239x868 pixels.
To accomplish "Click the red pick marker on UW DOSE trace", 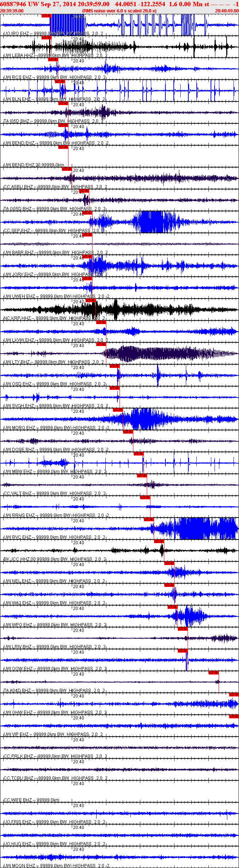I will 128,432.
